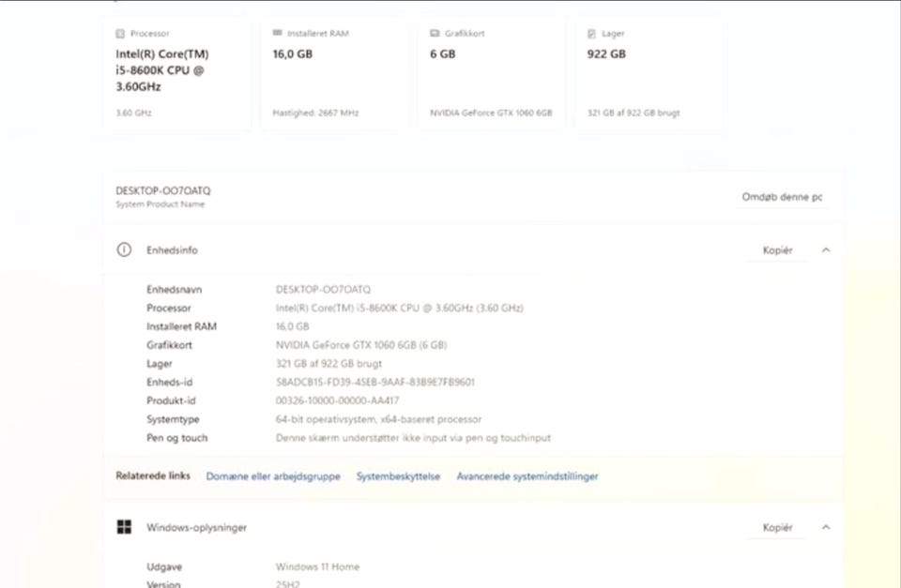The width and height of the screenshot is (901, 588).
Task: Copy device info with Enhedsinfo Kopiér
Action: (x=777, y=249)
